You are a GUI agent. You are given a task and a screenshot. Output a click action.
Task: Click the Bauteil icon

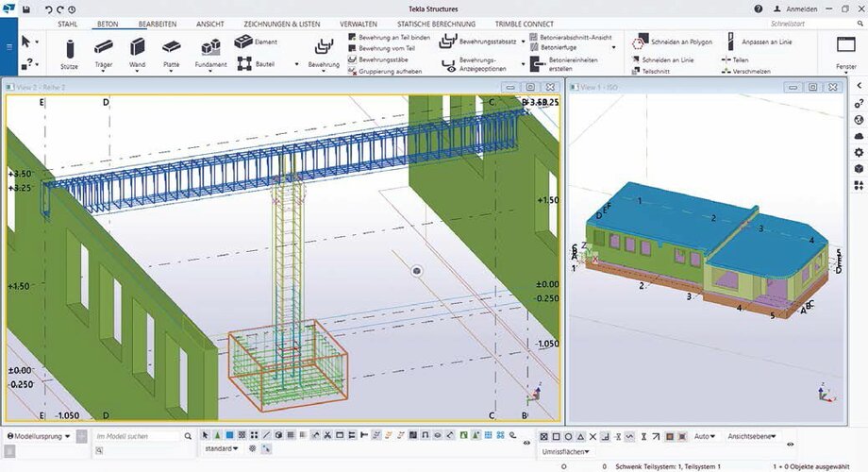click(x=244, y=63)
